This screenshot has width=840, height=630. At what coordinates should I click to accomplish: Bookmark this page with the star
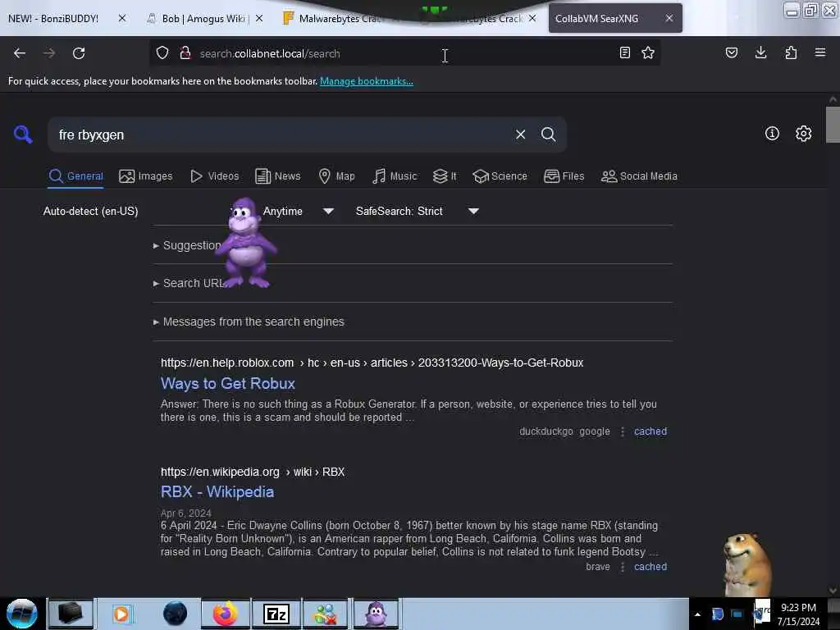pos(648,52)
